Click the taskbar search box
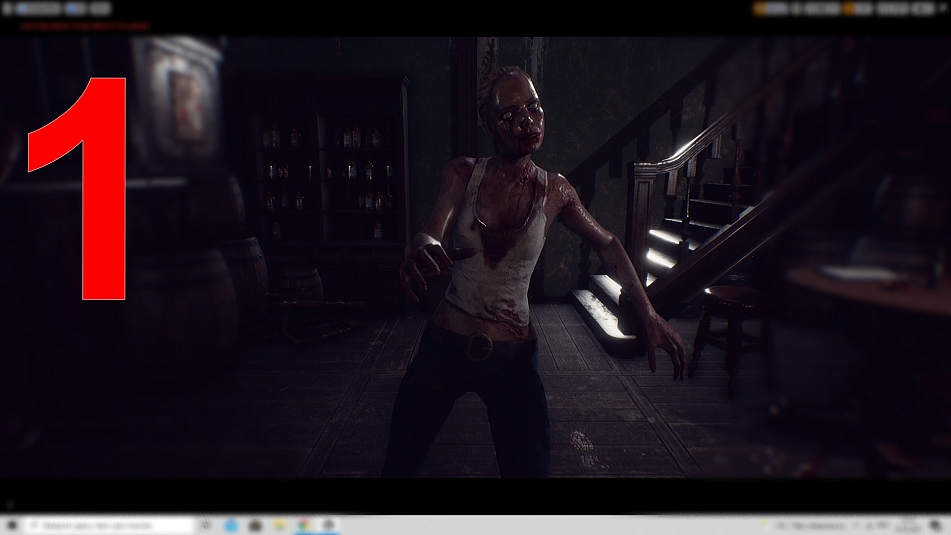This screenshot has width=951, height=535. [x=110, y=525]
